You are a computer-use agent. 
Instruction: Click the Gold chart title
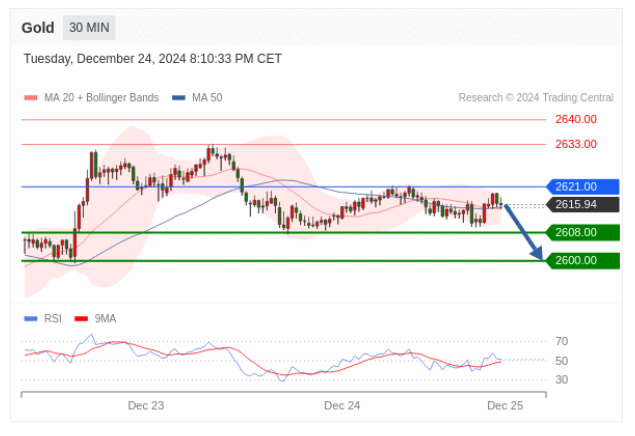coord(38,28)
